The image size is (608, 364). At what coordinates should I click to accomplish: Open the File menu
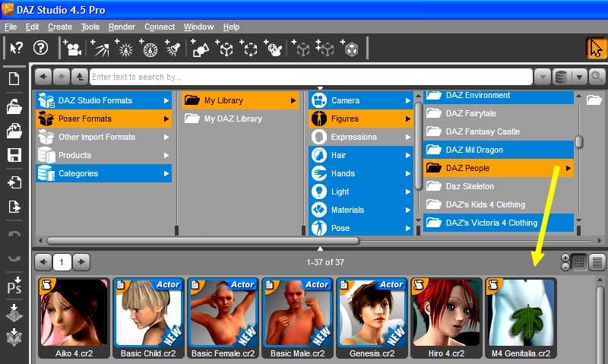[x=11, y=27]
